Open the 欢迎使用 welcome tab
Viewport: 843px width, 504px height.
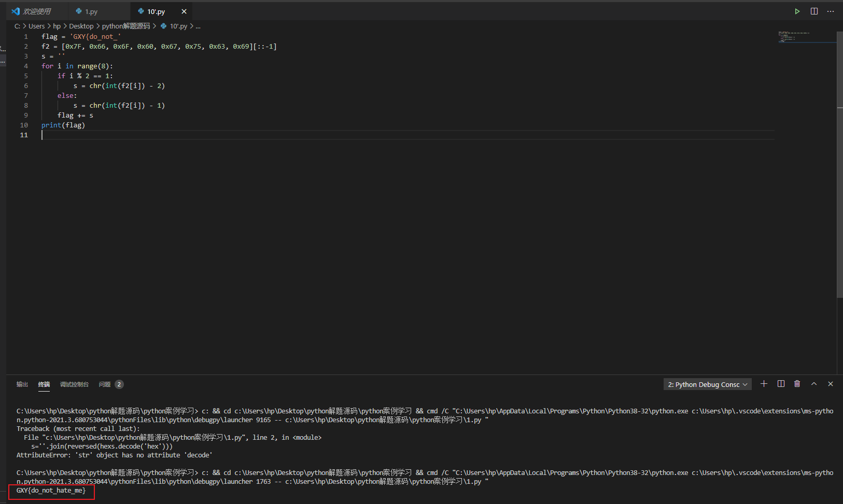36,11
